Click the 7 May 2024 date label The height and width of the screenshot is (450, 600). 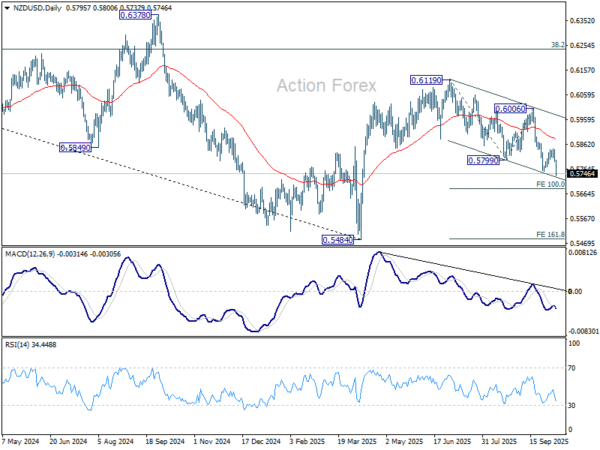coord(21,441)
